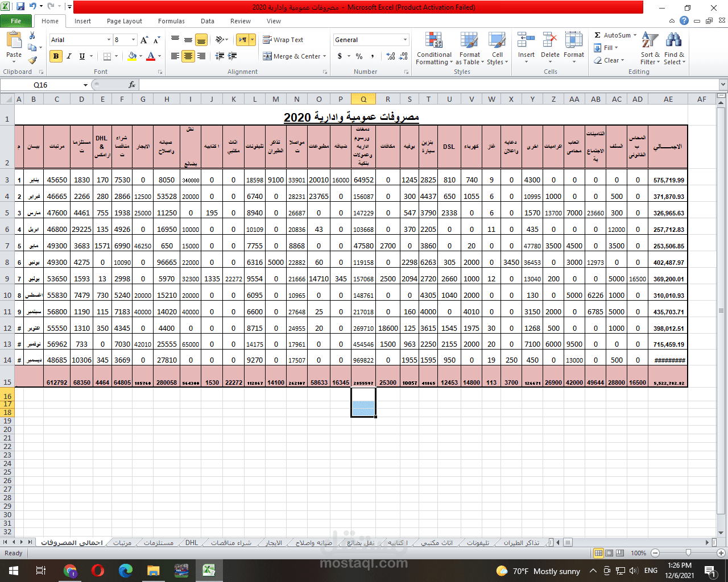This screenshot has height=582, width=728.
Task: Toggle Bold formatting
Action: 56,56
